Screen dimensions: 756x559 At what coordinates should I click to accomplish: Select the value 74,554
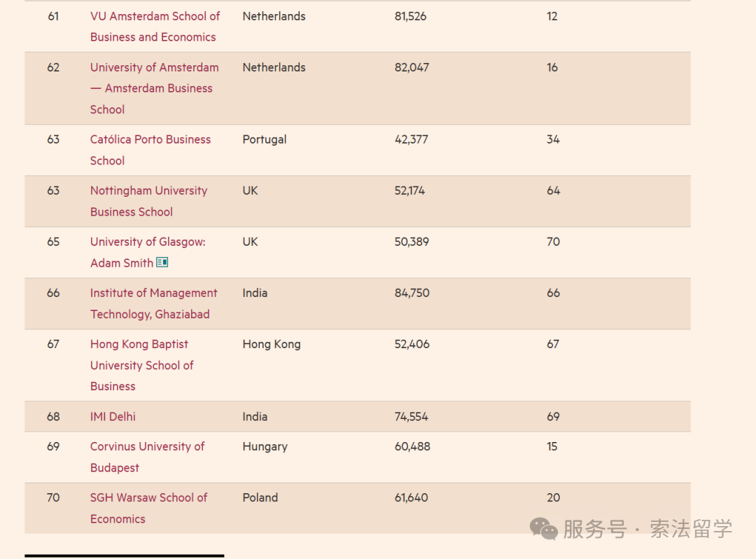tap(412, 417)
